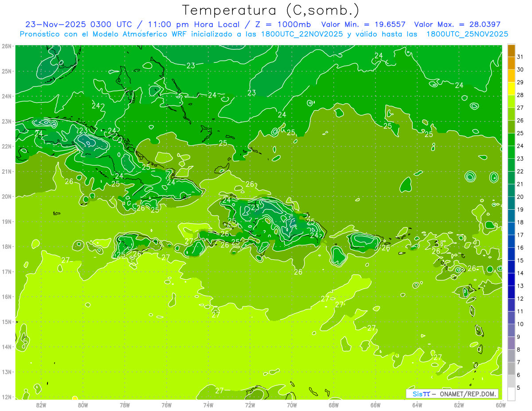Click the colorbar scale label "18"
Screen dimensions: 532x411
(x=520, y=222)
